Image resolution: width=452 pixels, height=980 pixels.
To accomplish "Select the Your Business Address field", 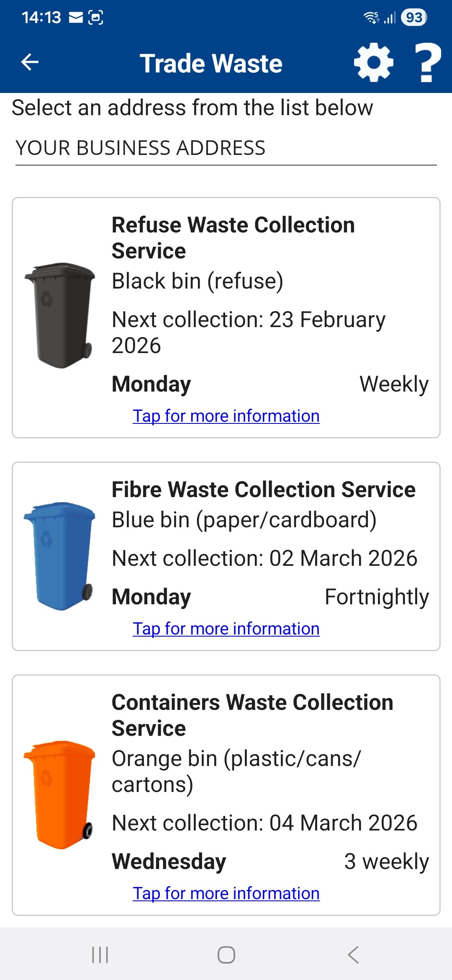I will click(226, 148).
